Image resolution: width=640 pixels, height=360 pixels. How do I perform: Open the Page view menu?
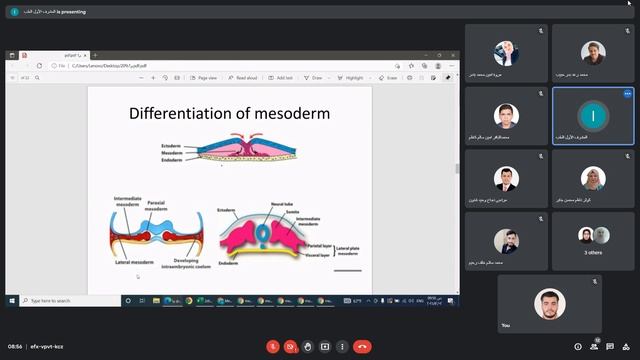(x=203, y=78)
